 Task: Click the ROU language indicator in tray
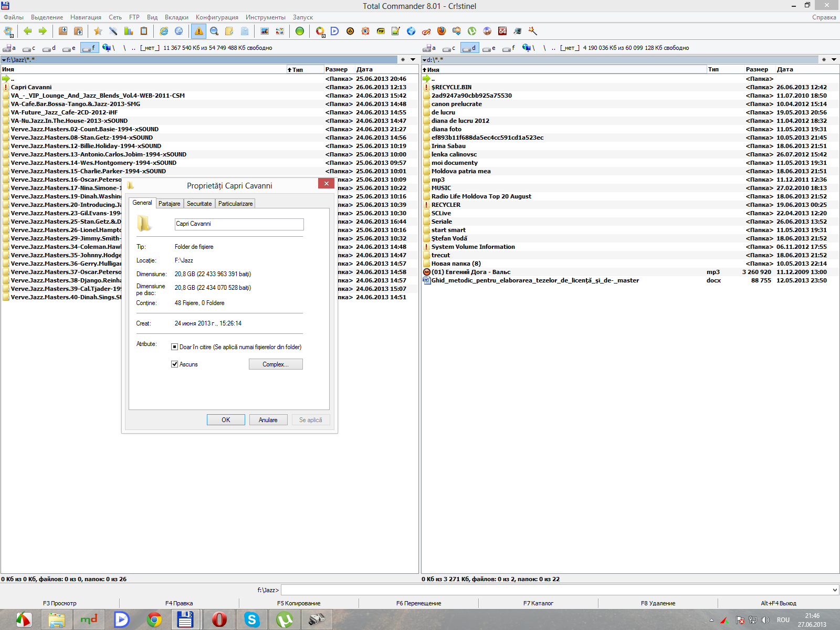pyautogui.click(x=783, y=620)
